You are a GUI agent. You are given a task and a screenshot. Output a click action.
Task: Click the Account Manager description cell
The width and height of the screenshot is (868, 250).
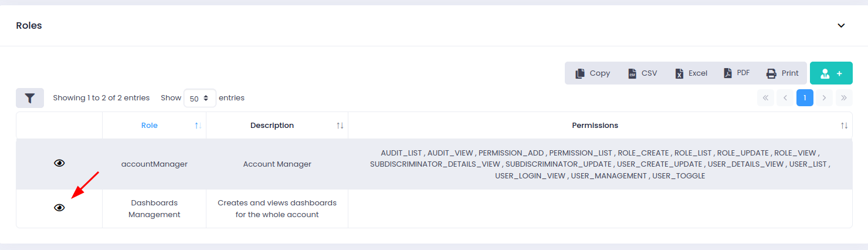tap(277, 164)
